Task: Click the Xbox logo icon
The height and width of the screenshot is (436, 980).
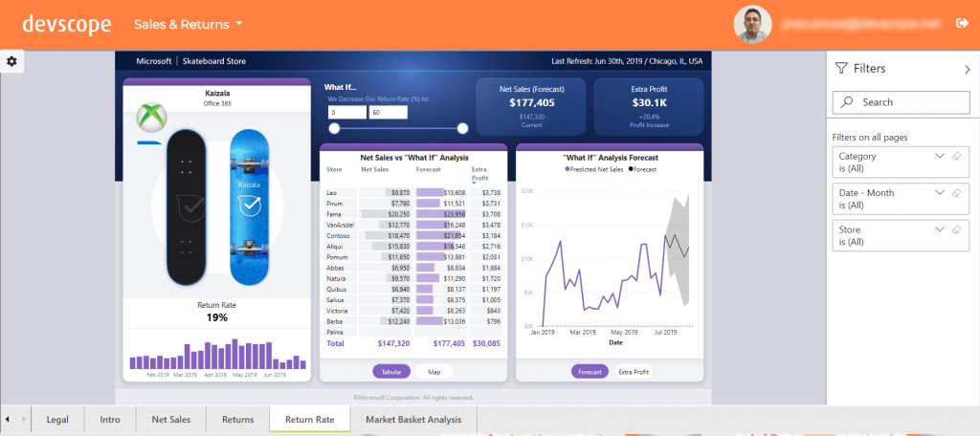Action: pos(150,118)
